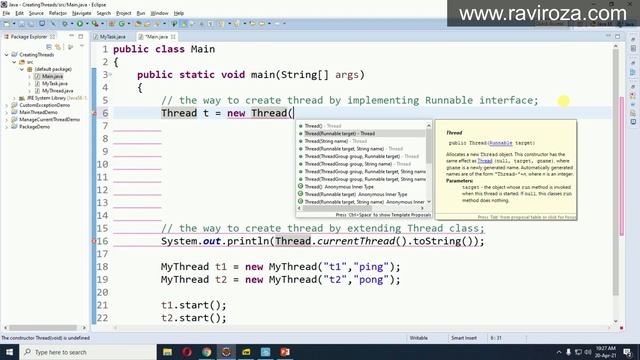Image resolution: width=640 pixels, height=360 pixels.
Task: Click Collapse All icon in Package Explorer
Action: tap(49, 47)
